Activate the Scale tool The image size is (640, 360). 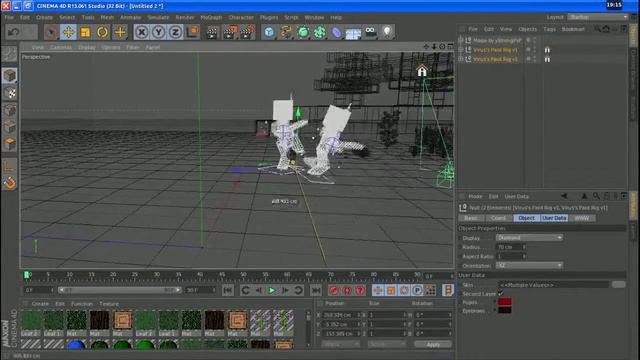pos(85,32)
